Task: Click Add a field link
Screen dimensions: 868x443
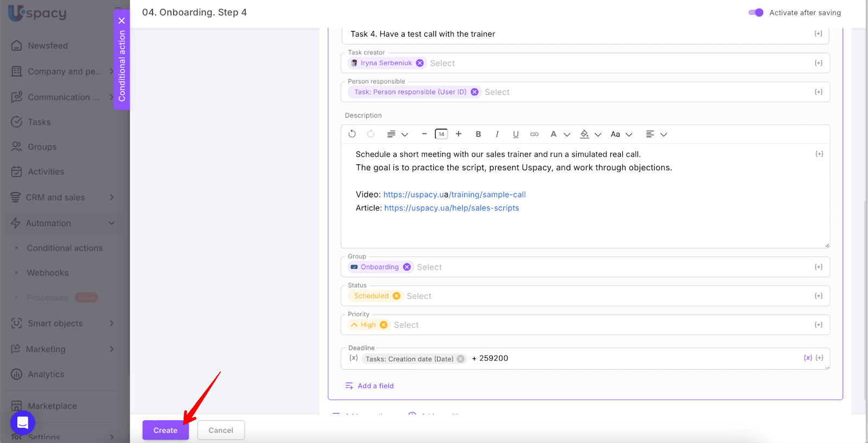Action: click(x=375, y=386)
